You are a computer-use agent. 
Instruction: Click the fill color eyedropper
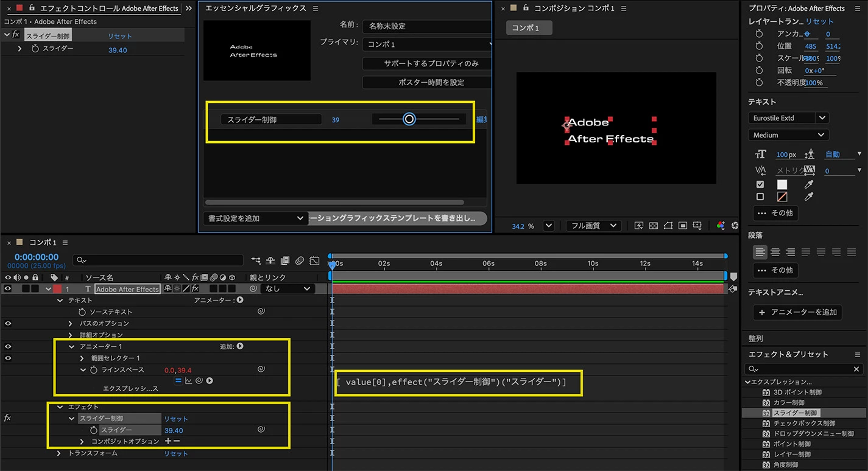pyautogui.click(x=809, y=184)
